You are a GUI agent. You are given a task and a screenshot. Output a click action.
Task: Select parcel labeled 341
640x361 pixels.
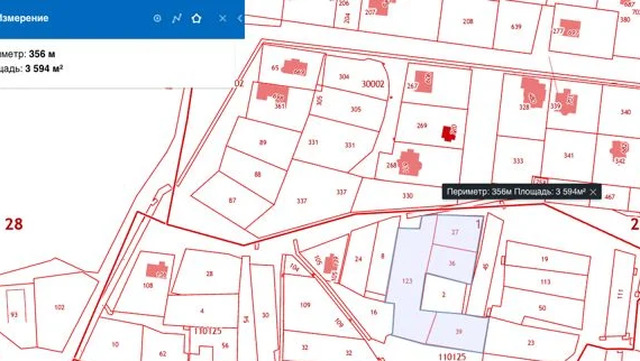(569, 155)
